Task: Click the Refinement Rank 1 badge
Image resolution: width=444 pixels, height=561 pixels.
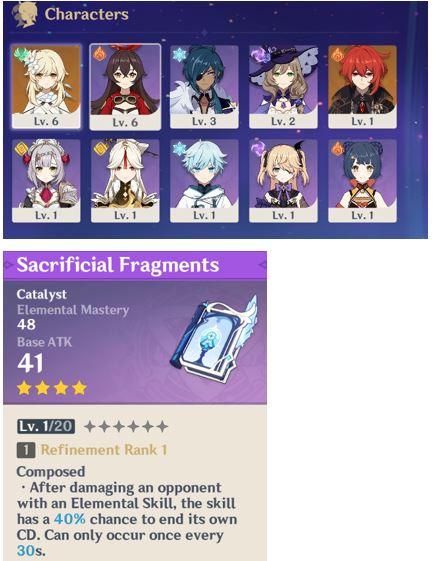Action: (x=26, y=450)
